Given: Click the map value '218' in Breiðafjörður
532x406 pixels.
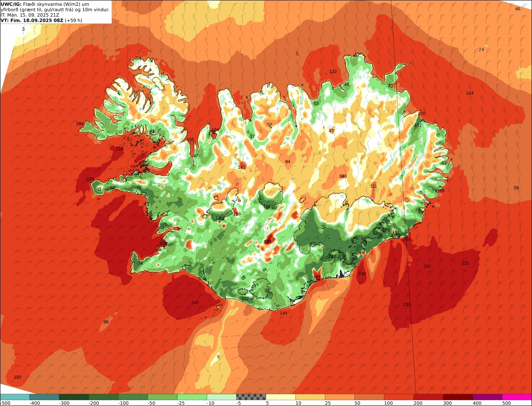Looking at the screenshot, I should 119,149.
